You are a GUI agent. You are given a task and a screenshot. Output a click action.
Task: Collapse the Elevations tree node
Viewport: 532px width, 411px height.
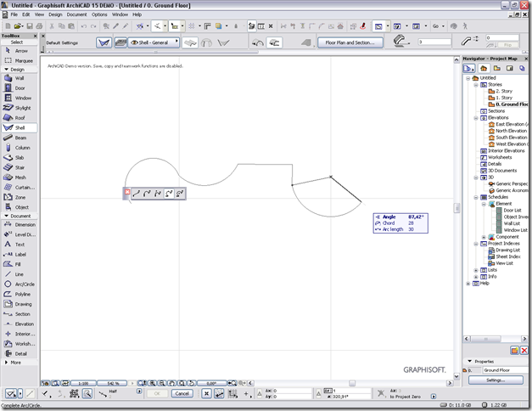(476, 118)
